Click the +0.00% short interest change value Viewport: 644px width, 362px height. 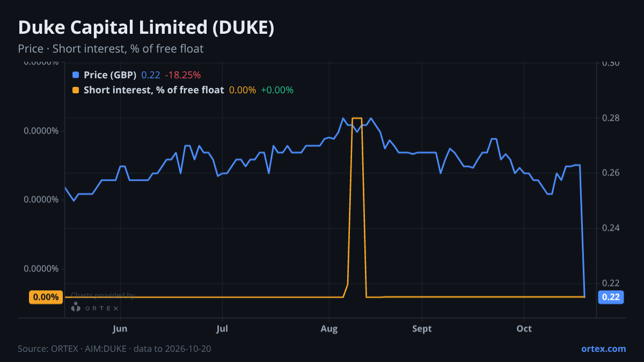click(277, 90)
